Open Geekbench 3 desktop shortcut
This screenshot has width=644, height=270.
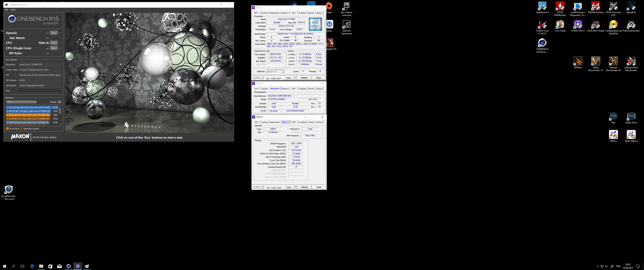[542, 7]
